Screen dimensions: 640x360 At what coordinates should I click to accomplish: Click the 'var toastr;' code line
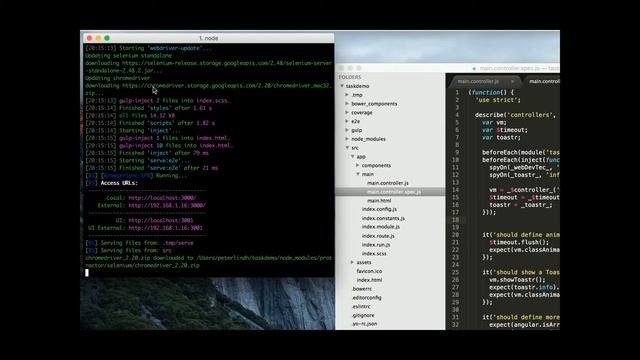(501, 138)
